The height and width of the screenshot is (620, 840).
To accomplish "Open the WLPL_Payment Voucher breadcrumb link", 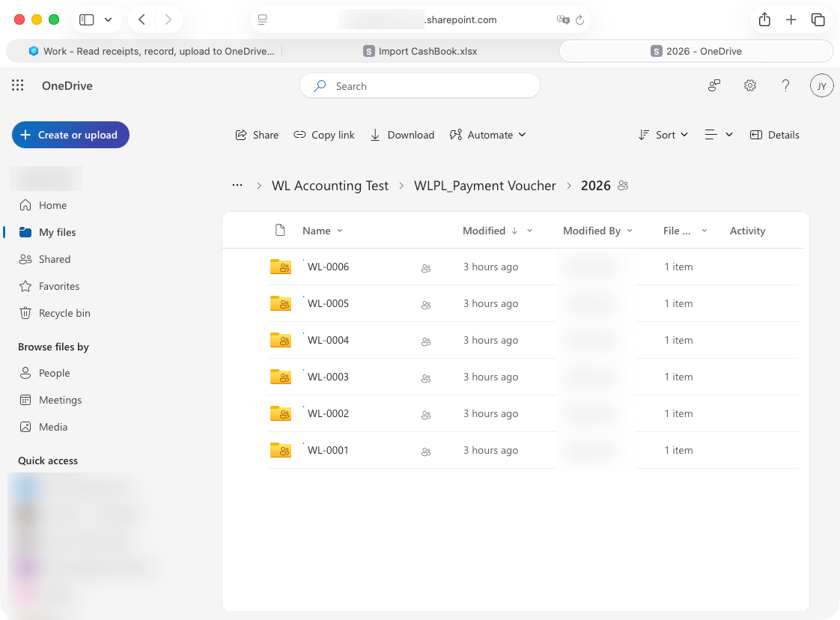I will coord(484,185).
